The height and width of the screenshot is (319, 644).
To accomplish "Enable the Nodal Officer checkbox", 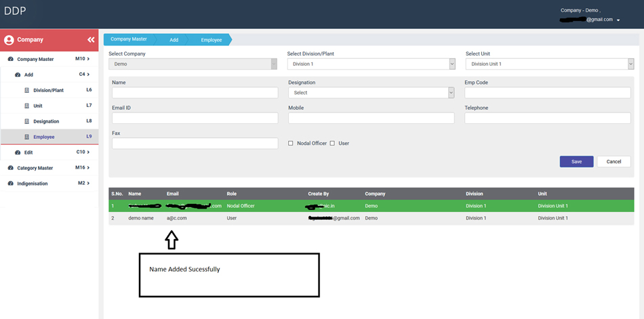I will 291,144.
